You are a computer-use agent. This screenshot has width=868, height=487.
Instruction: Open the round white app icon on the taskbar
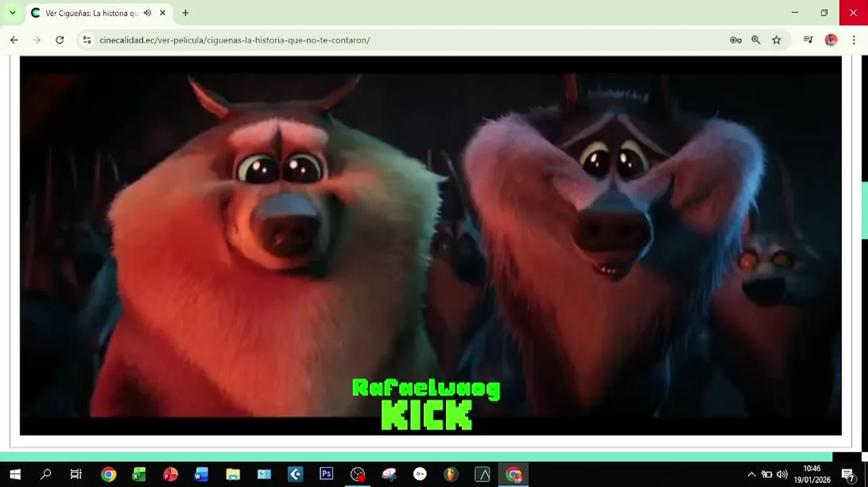click(x=420, y=474)
